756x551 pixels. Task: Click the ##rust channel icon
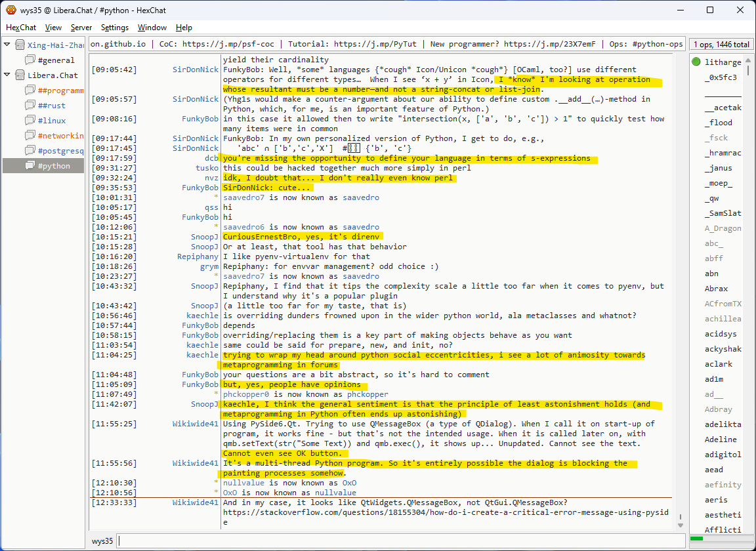click(30, 106)
